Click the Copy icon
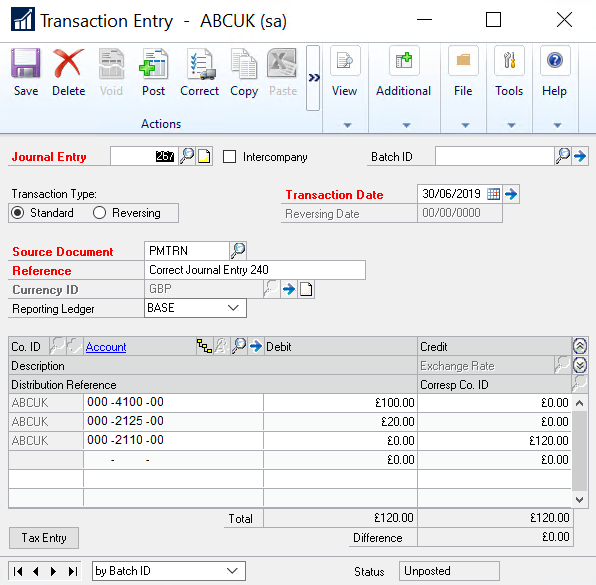This screenshot has width=596, height=585. pyautogui.click(x=244, y=63)
